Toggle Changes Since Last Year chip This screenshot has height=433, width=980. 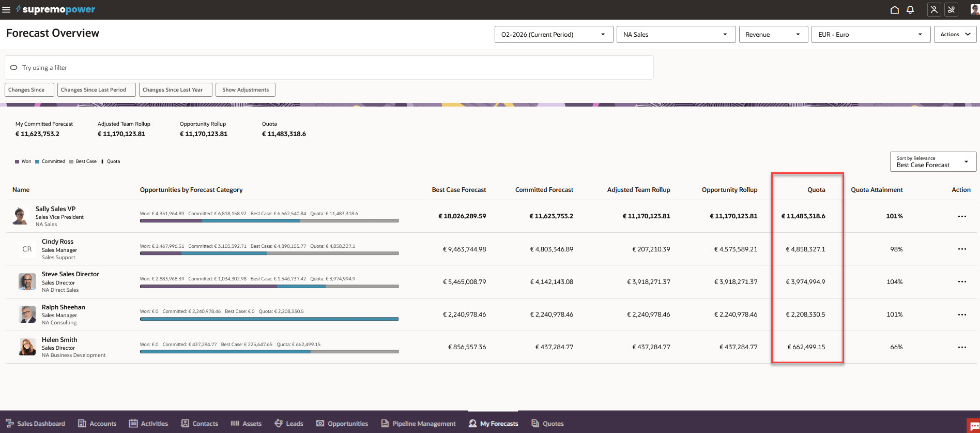point(175,90)
